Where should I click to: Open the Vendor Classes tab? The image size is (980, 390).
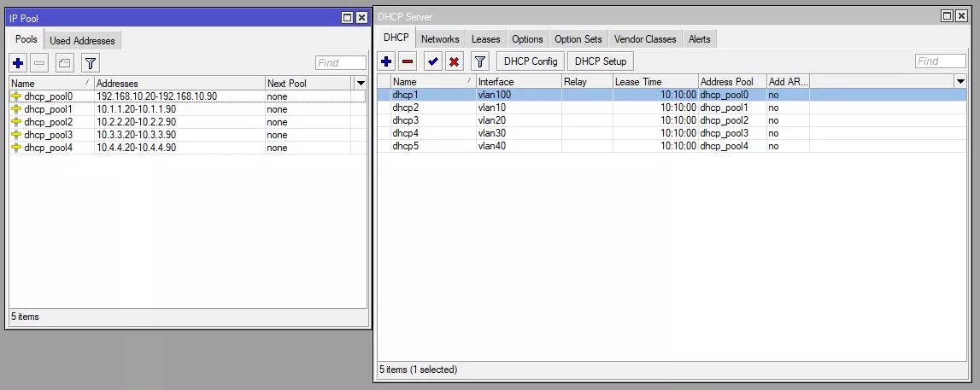(x=645, y=38)
